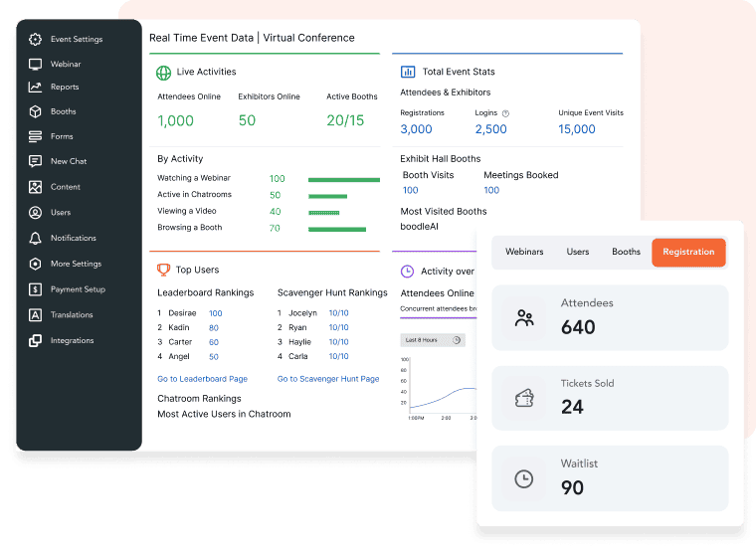The width and height of the screenshot is (756, 557).
Task: Click the boodleAI most visited booth
Action: tap(419, 226)
